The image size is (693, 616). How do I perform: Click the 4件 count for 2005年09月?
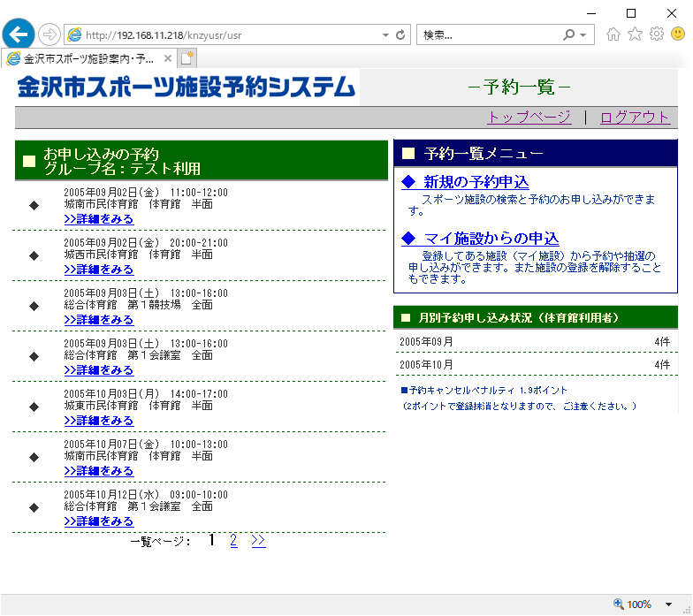[x=662, y=341]
